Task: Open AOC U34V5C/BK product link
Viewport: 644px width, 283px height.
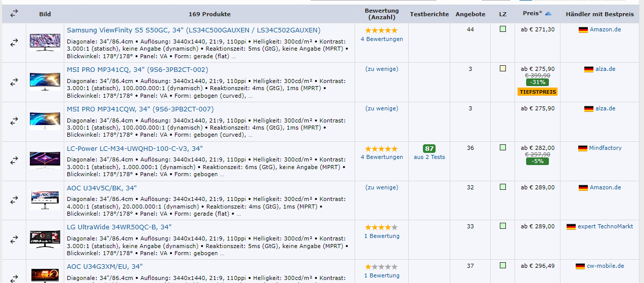Action: 102,188
